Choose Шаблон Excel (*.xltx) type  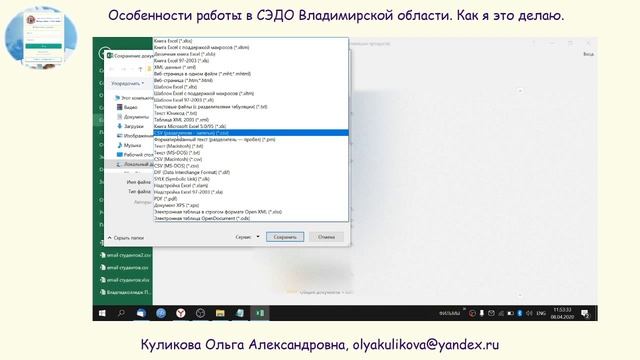tap(251, 87)
